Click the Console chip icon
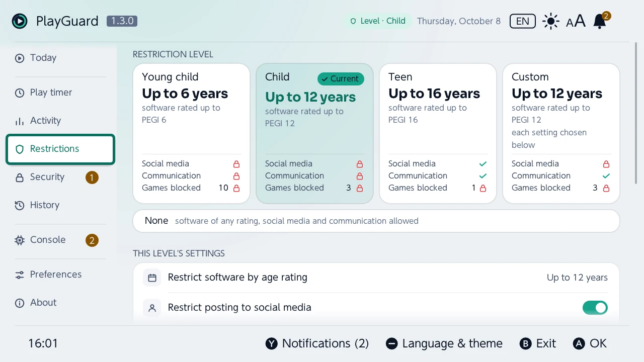This screenshot has height=362, width=644. pyautogui.click(x=20, y=240)
